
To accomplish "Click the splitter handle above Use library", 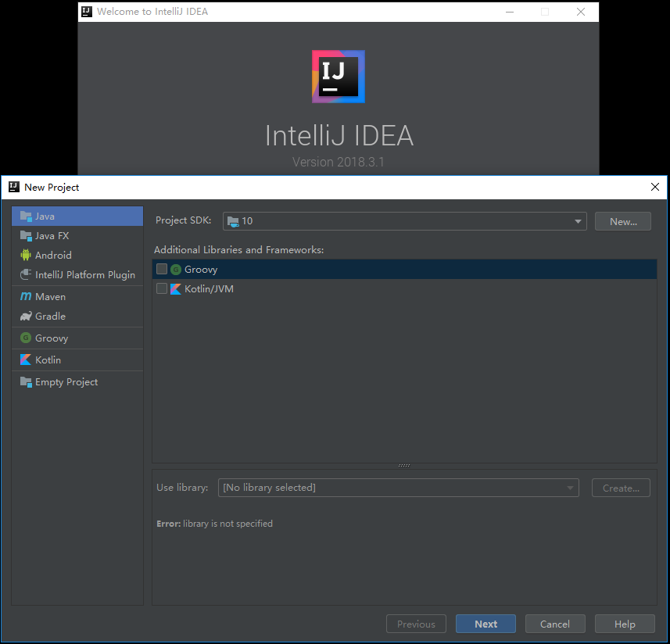I will coord(403,466).
